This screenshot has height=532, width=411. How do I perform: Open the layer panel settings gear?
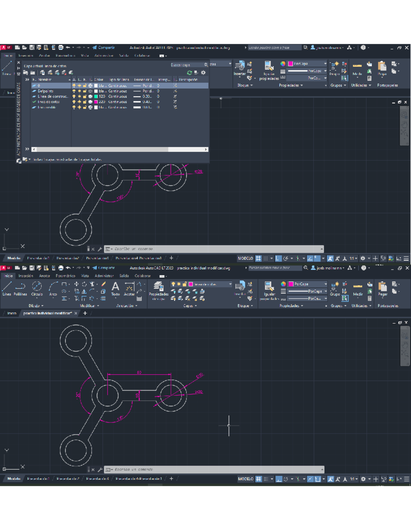(203, 73)
